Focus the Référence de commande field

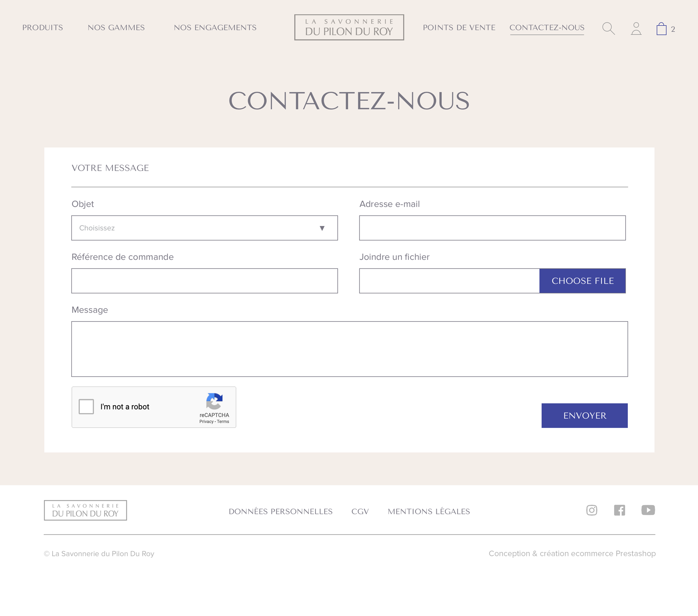tap(204, 281)
